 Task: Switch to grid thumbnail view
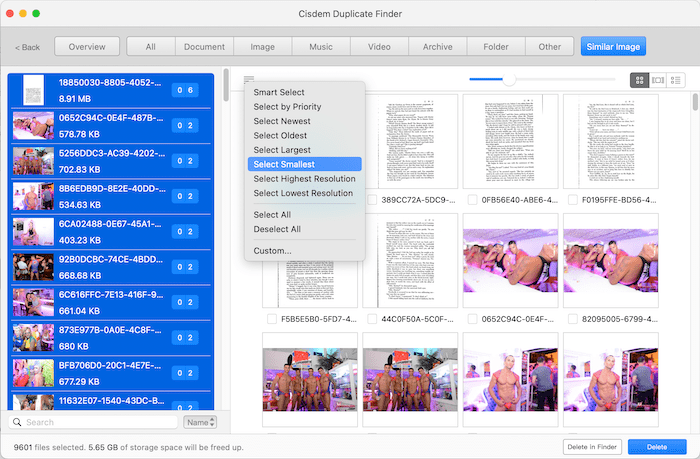point(639,79)
